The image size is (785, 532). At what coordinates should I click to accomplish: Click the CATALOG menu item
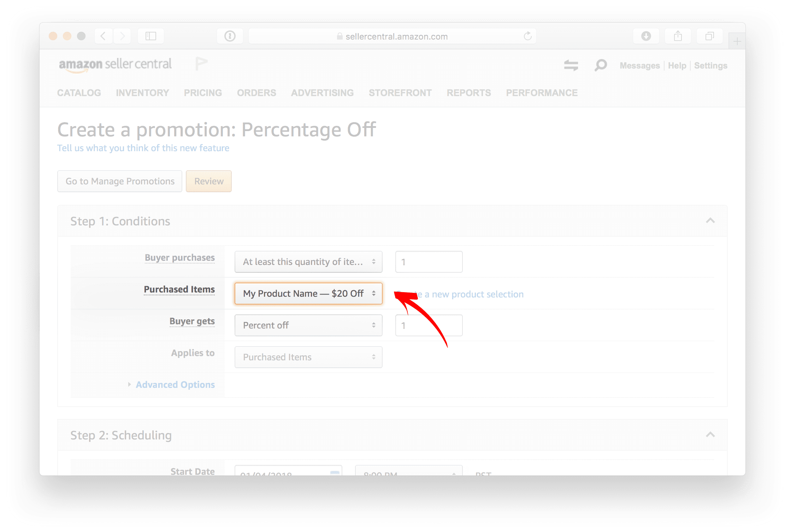point(78,93)
